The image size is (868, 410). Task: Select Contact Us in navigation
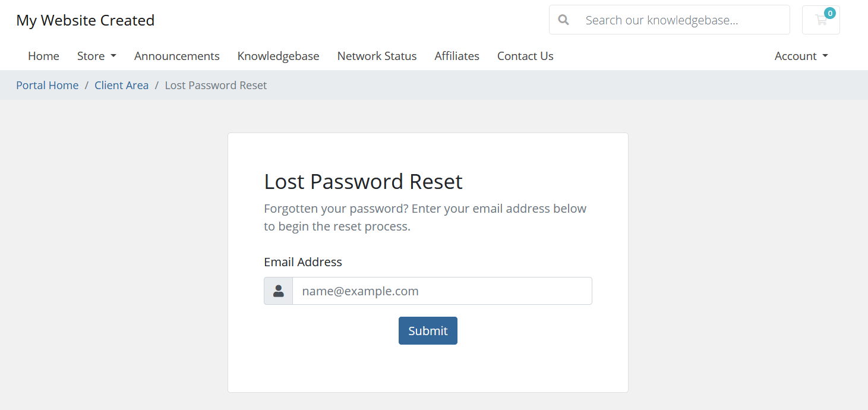[525, 56]
